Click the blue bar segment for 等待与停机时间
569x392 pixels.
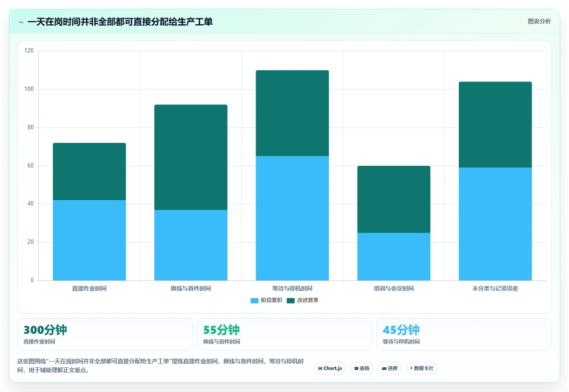click(x=292, y=218)
